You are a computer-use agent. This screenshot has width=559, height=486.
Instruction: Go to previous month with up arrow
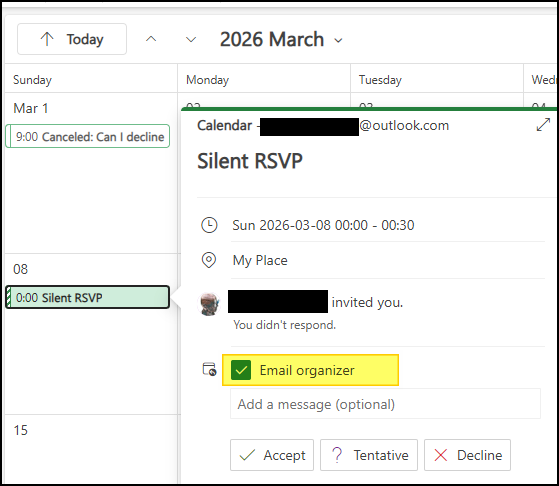pyautogui.click(x=151, y=39)
